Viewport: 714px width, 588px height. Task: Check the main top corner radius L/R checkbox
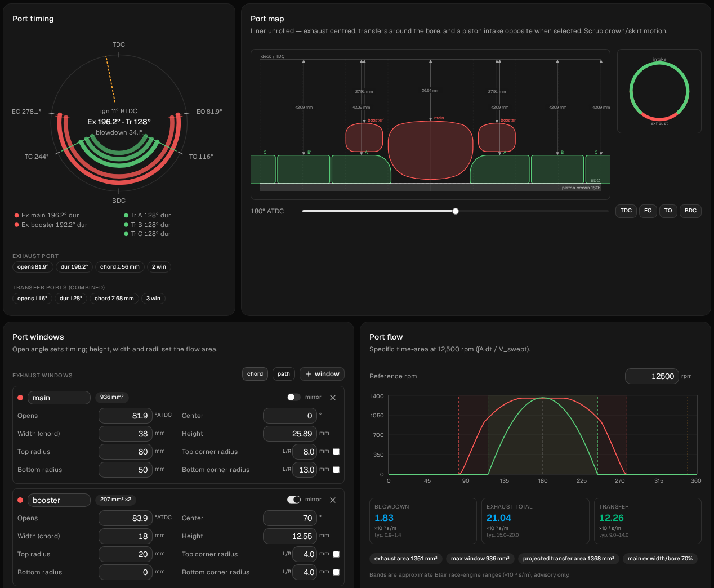[x=336, y=452]
